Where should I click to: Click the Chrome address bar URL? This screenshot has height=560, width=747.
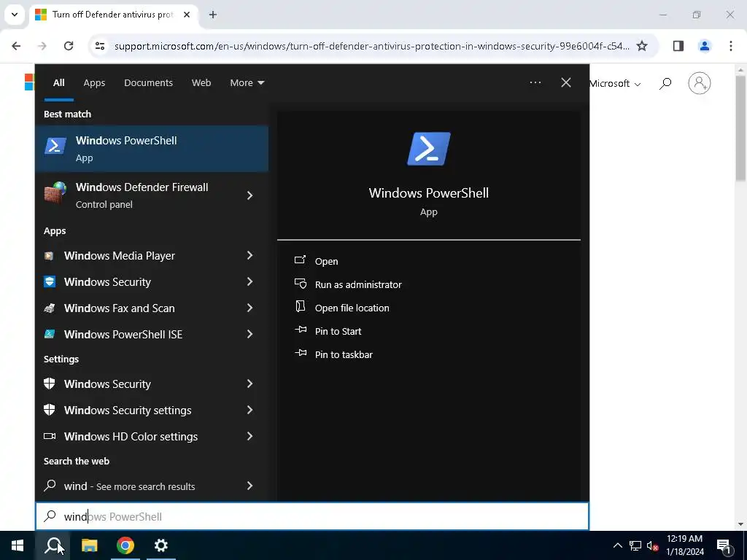[x=371, y=46]
